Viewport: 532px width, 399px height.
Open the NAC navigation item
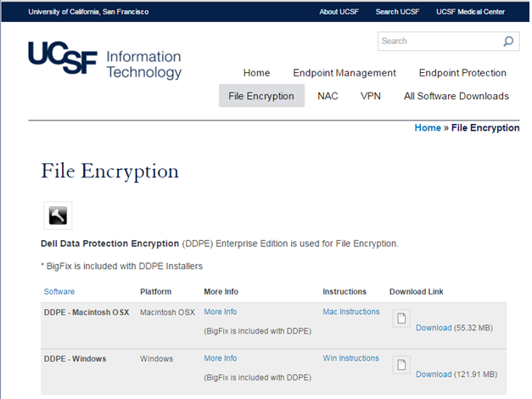[328, 96]
